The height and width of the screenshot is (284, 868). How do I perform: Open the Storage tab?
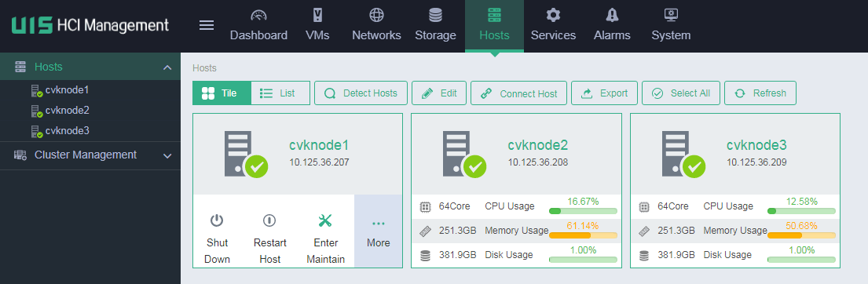(x=436, y=26)
